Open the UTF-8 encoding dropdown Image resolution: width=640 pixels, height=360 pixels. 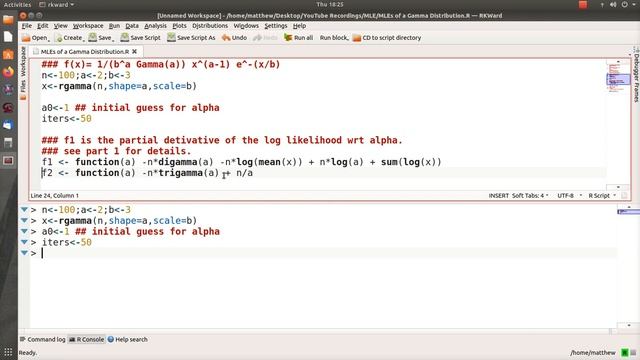pyautogui.click(x=570, y=196)
